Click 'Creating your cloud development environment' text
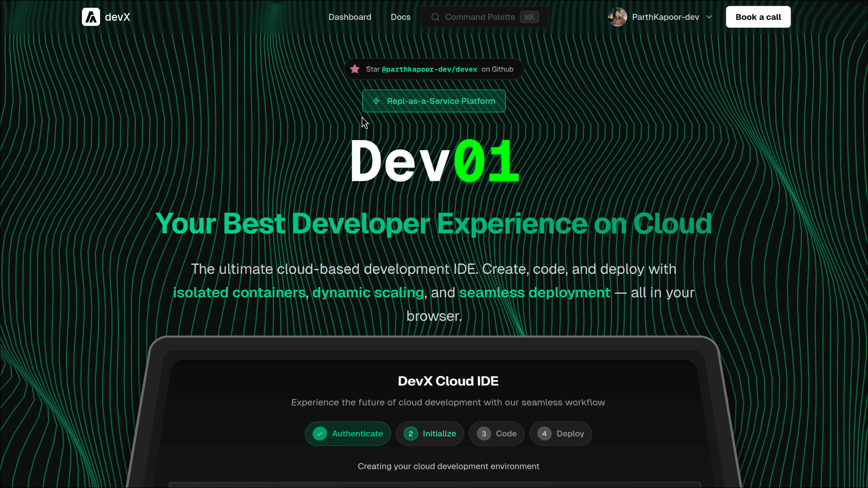Image resolution: width=868 pixels, height=488 pixels. point(448,466)
